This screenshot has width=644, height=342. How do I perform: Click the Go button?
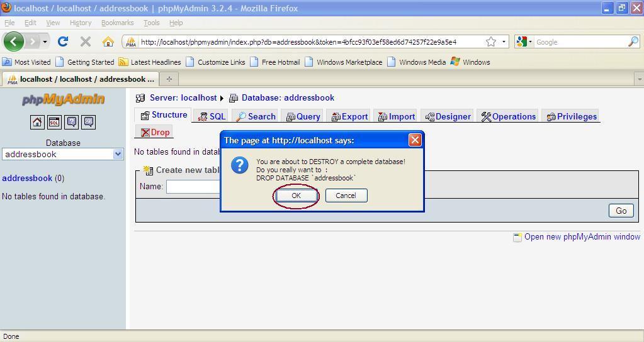pos(621,211)
